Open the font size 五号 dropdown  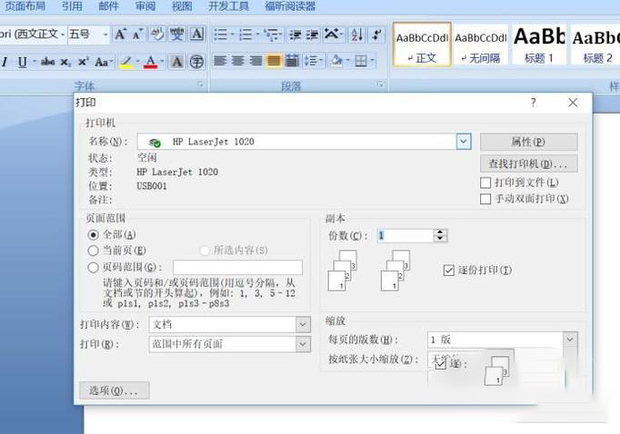[x=105, y=35]
